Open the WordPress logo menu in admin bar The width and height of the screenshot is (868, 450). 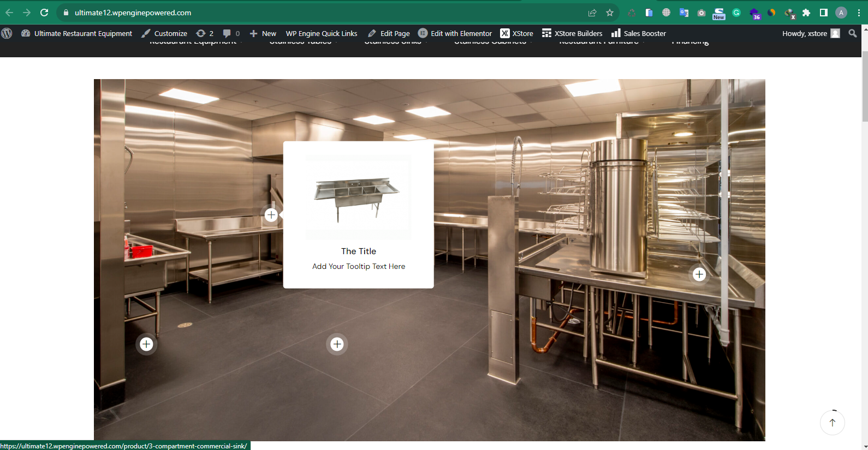click(7, 33)
